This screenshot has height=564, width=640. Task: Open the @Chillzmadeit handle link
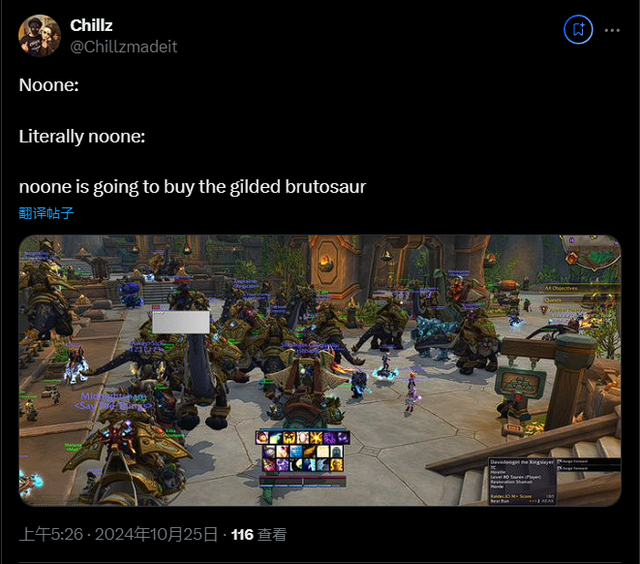point(124,47)
